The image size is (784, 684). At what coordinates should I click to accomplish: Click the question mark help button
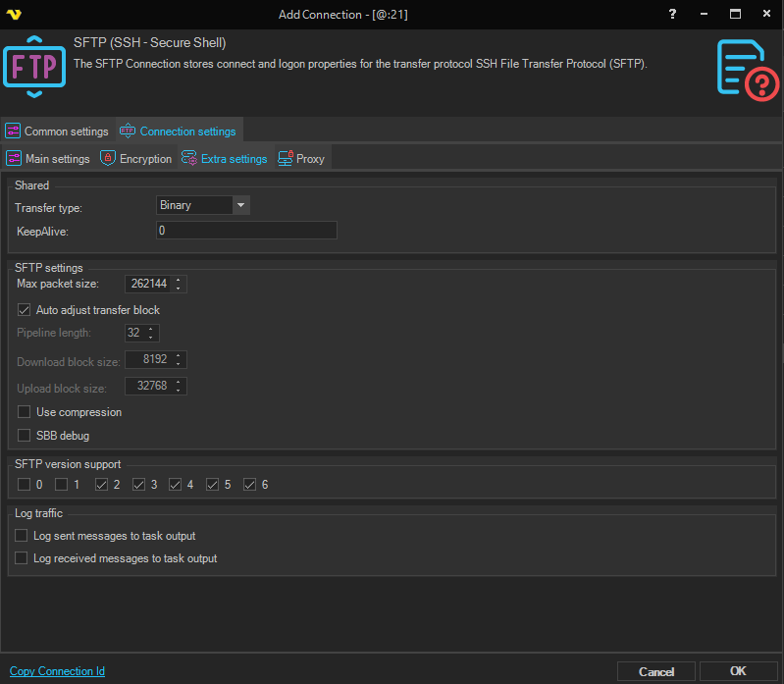672,15
